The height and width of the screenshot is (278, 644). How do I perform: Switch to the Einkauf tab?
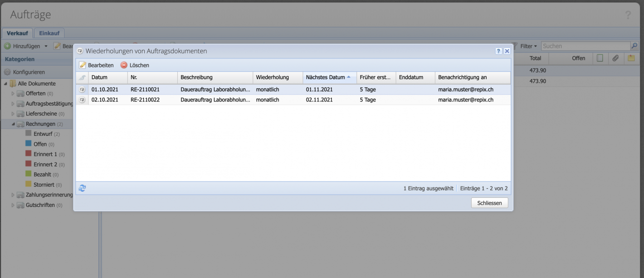[x=49, y=33]
